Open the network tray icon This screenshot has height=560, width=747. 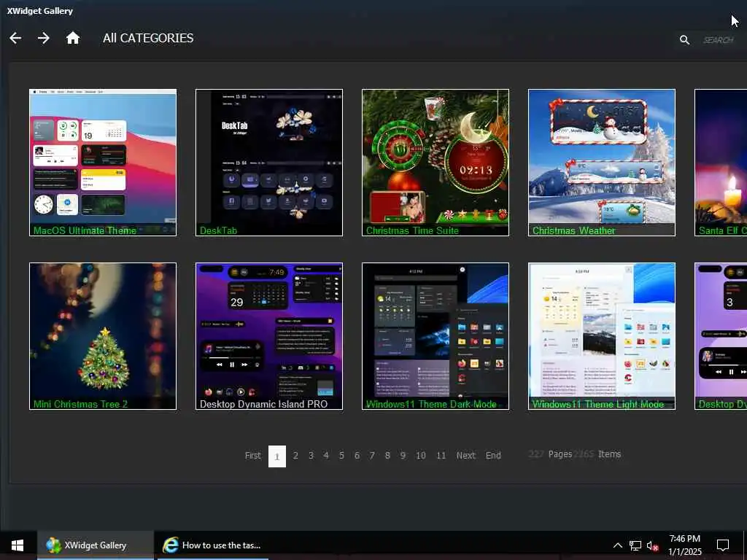(x=635, y=545)
